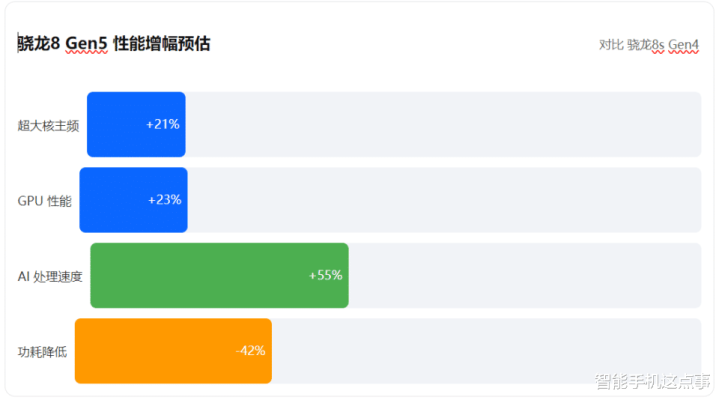
Task: Click the 骁龙8 Gen5 性能增幅预估 chart title
Action: pos(113,44)
